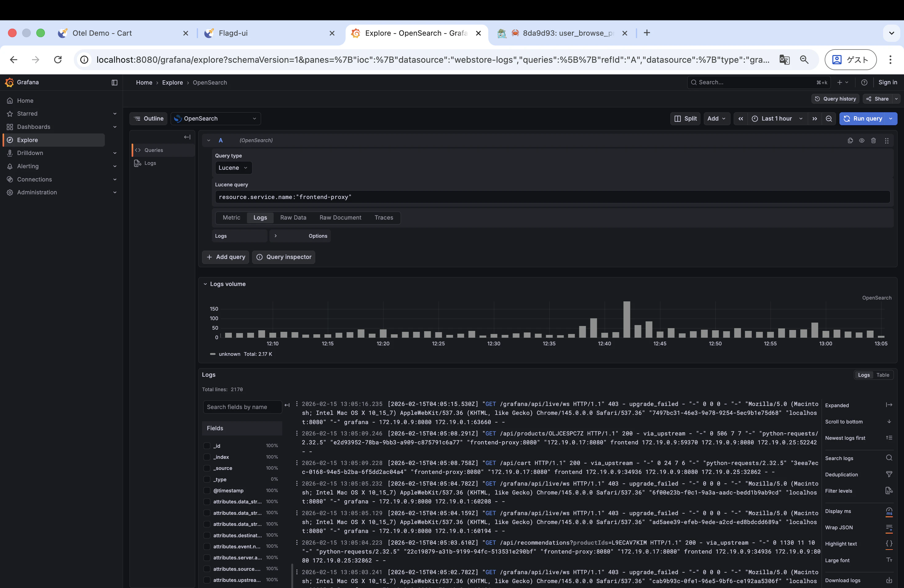Open Search logs magnifier icon

[889, 458]
